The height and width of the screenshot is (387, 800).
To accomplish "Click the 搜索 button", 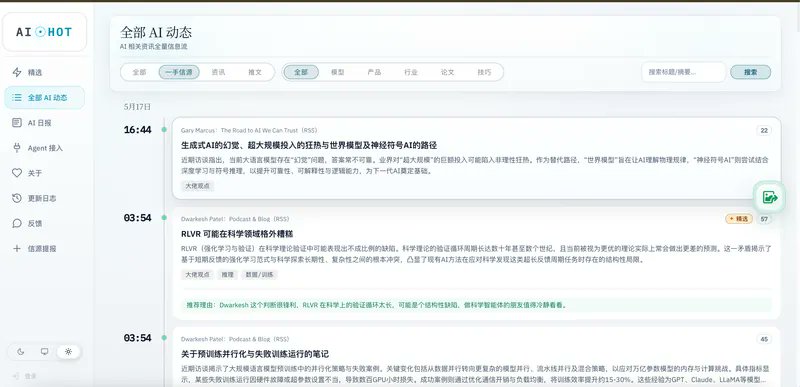I will click(751, 72).
